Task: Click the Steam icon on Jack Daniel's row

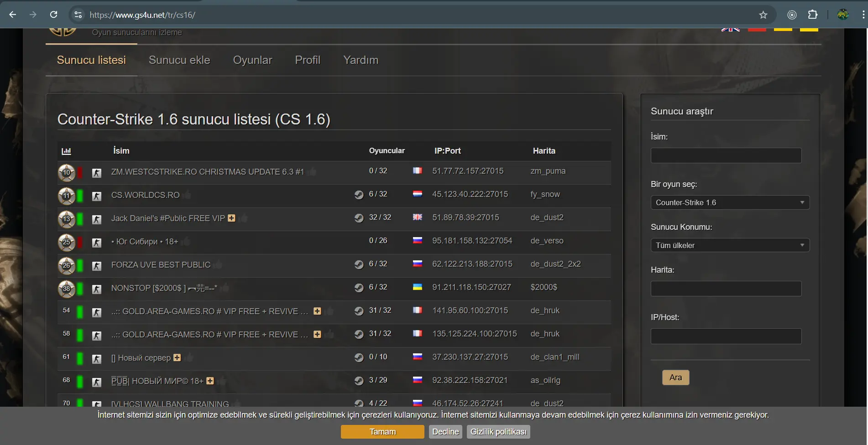Action: tap(359, 218)
